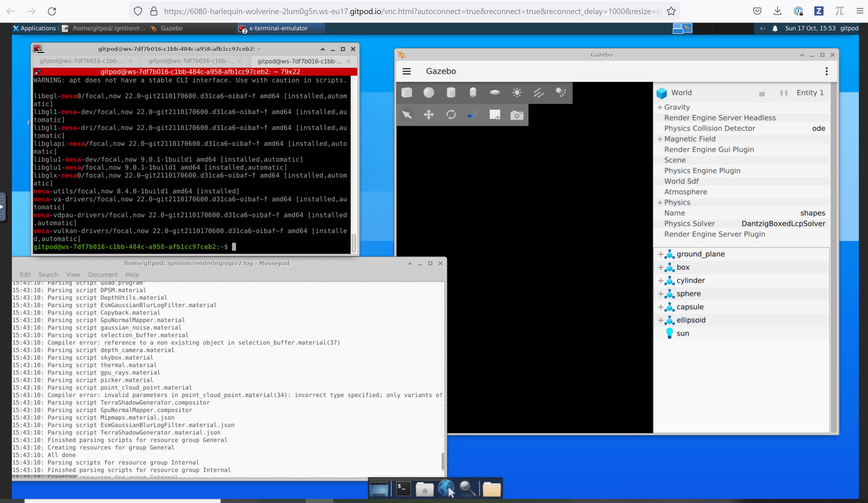The height and width of the screenshot is (503, 868).
Task: Select the rotate tool in Gazebo
Action: (x=451, y=115)
